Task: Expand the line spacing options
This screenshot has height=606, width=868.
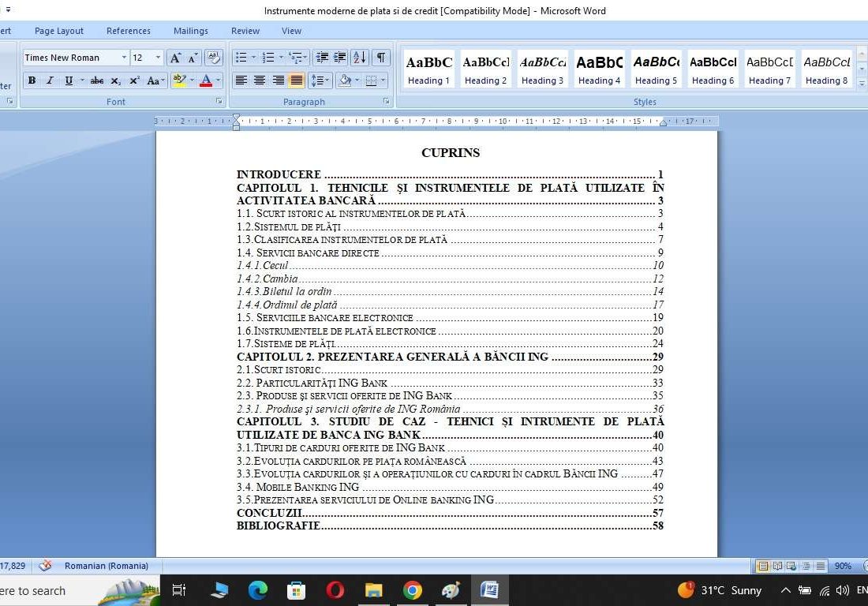Action: coord(324,80)
